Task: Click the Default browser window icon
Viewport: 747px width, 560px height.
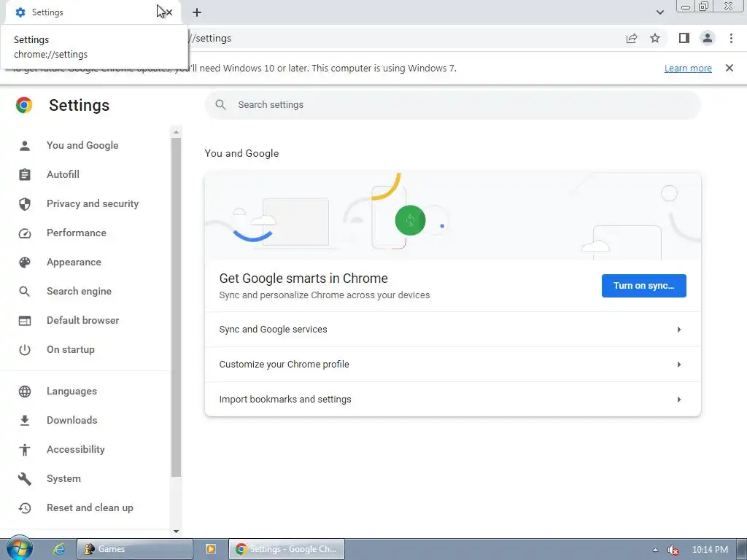Action: click(25, 321)
